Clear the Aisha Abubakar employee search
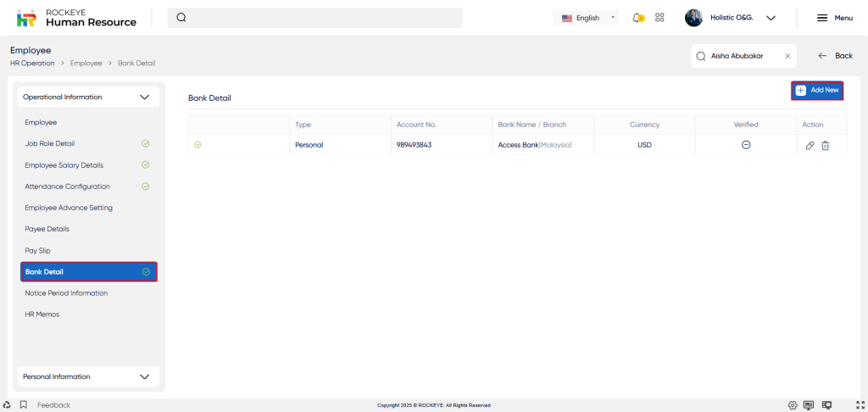868x412 pixels. coord(787,56)
